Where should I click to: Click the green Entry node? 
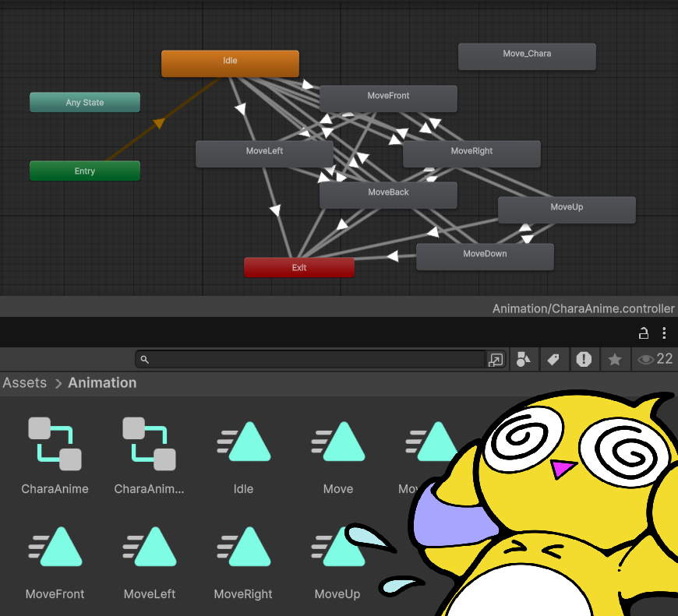pos(85,171)
